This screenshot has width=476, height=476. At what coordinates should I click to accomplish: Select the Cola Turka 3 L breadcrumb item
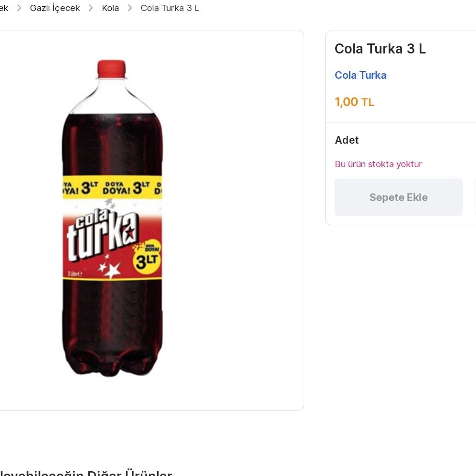170,8
